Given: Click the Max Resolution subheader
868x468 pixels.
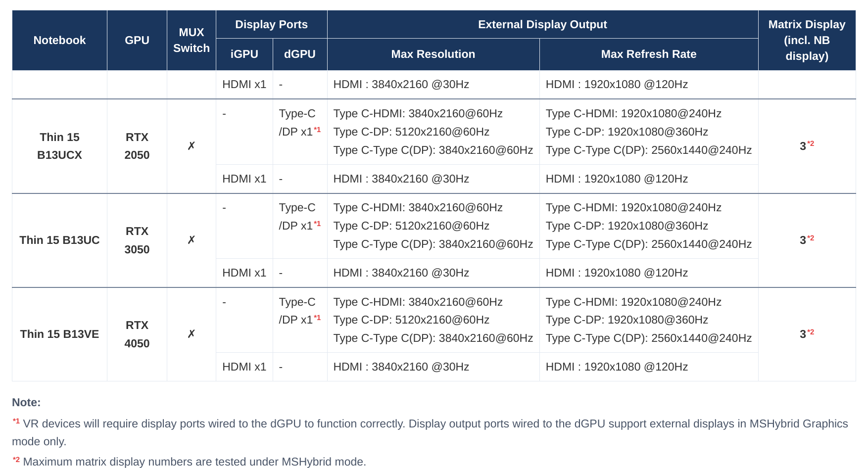Looking at the screenshot, I should click(433, 54).
